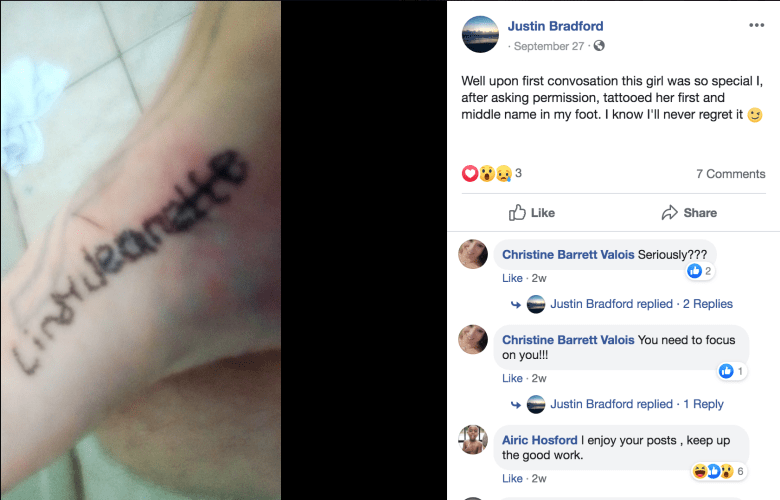Like the 'Seriously???' comment

pyautogui.click(x=512, y=278)
